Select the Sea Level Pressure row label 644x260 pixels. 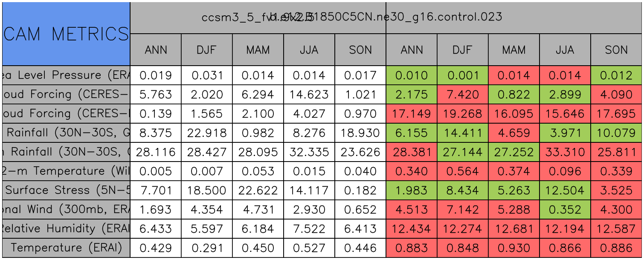tap(66, 75)
